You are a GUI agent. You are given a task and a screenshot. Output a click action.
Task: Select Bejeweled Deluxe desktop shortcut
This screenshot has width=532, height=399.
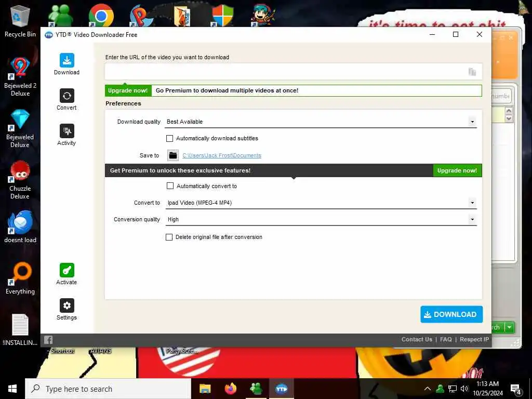pyautogui.click(x=20, y=128)
